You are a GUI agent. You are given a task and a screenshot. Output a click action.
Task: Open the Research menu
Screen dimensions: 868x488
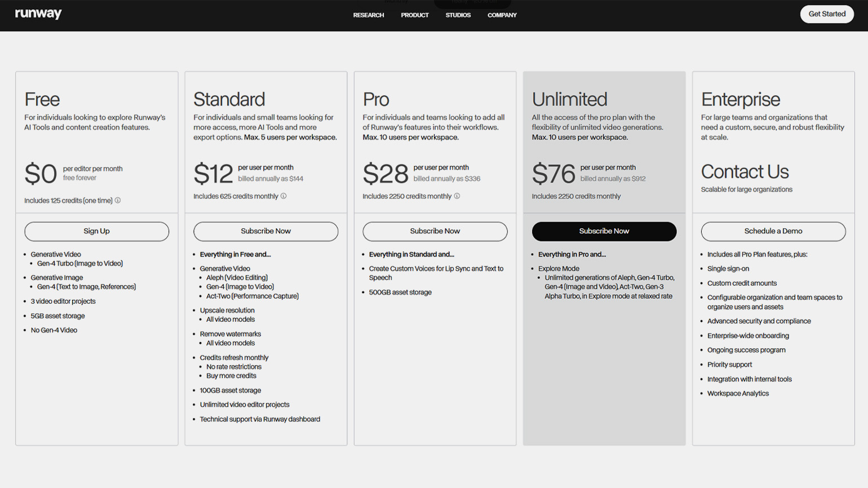(369, 15)
